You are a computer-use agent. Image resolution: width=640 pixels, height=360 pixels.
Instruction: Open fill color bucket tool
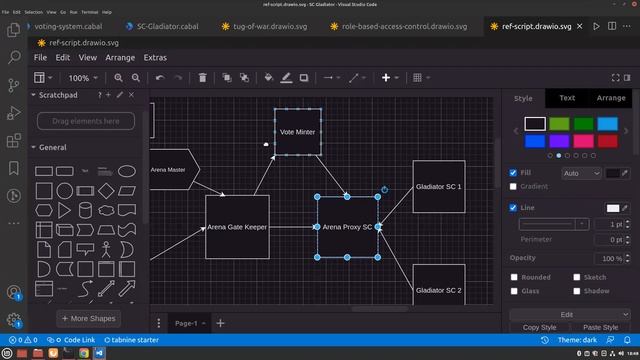tap(268, 78)
